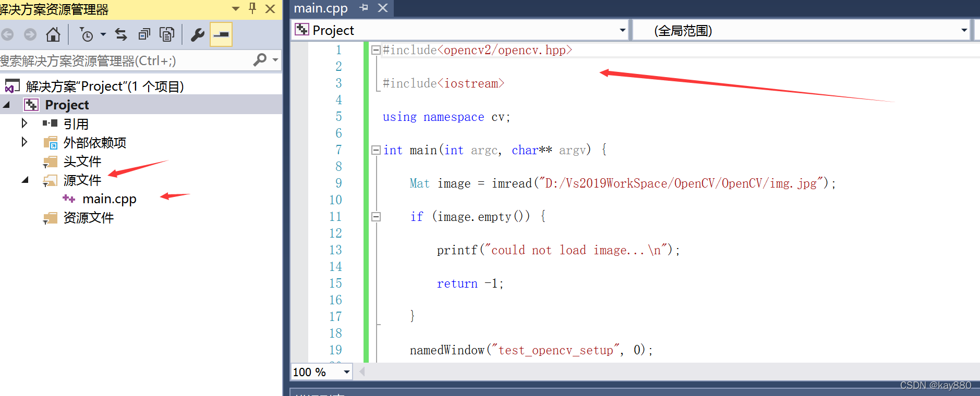Click 'printf' on line 13
This screenshot has height=396, width=980.
457,250
